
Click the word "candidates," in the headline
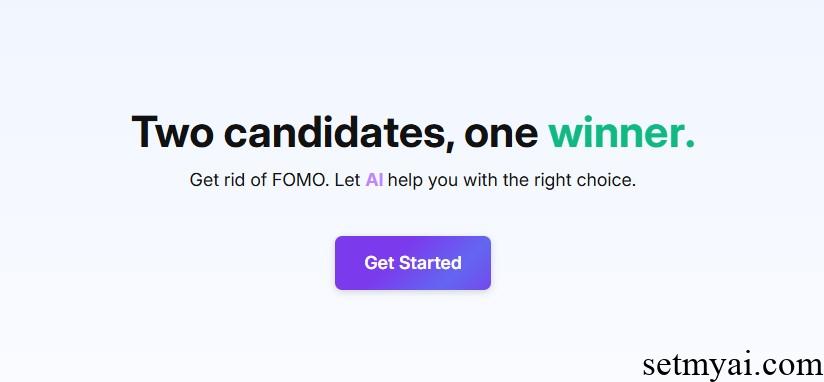click(x=339, y=133)
